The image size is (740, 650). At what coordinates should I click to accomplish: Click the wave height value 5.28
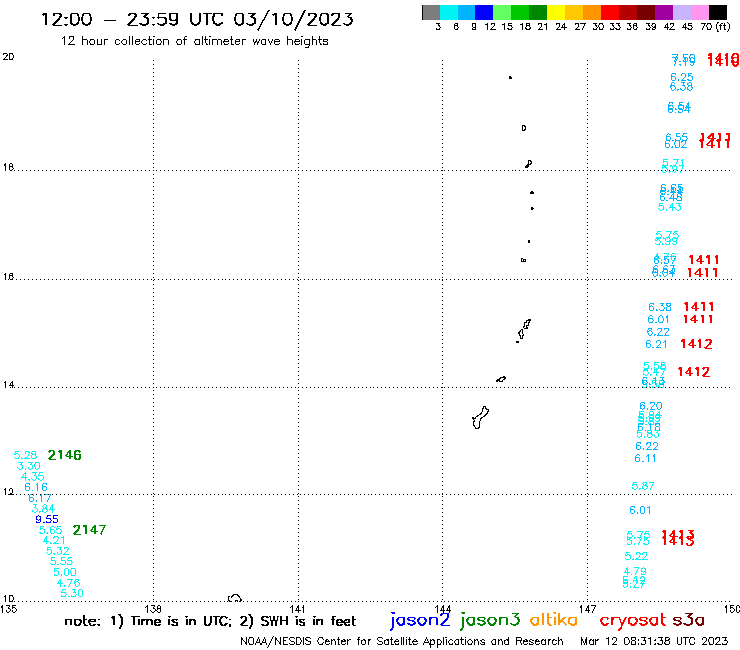[25, 455]
